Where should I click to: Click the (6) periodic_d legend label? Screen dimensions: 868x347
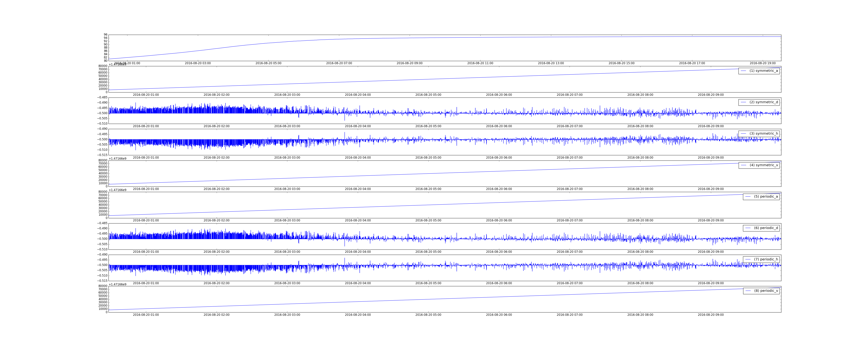(766, 228)
